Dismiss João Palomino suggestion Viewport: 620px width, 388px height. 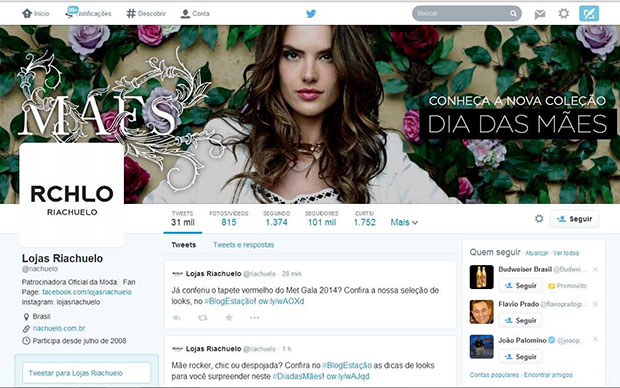(595, 339)
